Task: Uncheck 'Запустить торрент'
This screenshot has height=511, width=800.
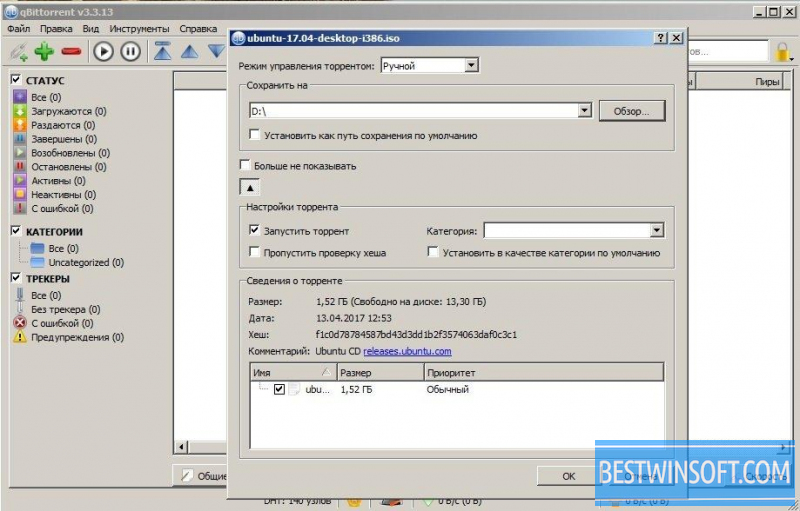Action: pyautogui.click(x=254, y=230)
